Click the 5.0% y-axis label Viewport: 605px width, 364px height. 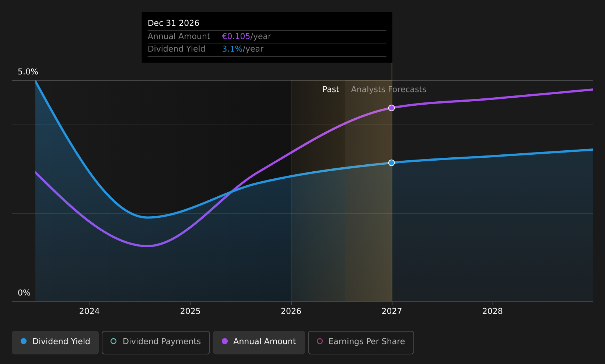point(28,72)
